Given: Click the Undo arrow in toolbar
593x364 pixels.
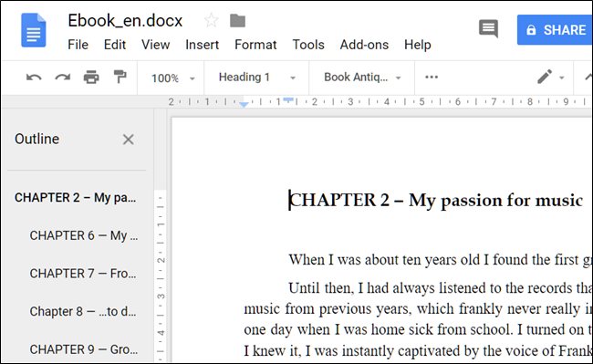Looking at the screenshot, I should [34, 78].
